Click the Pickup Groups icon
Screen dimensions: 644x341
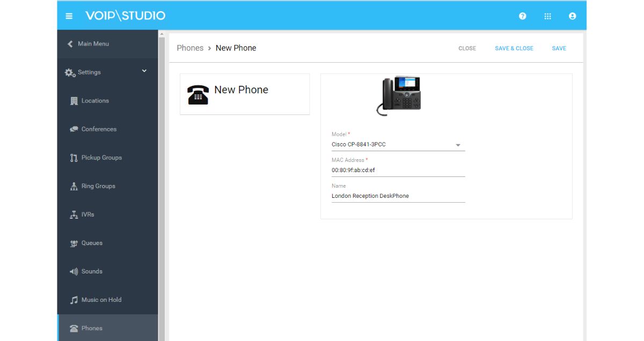click(74, 157)
